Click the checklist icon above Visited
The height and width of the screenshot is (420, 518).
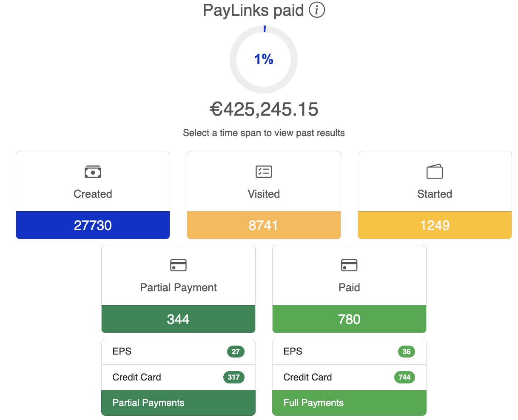(264, 172)
